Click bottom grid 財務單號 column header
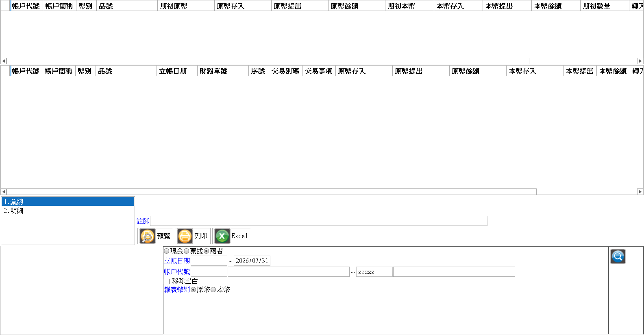644x335 pixels. click(223, 71)
